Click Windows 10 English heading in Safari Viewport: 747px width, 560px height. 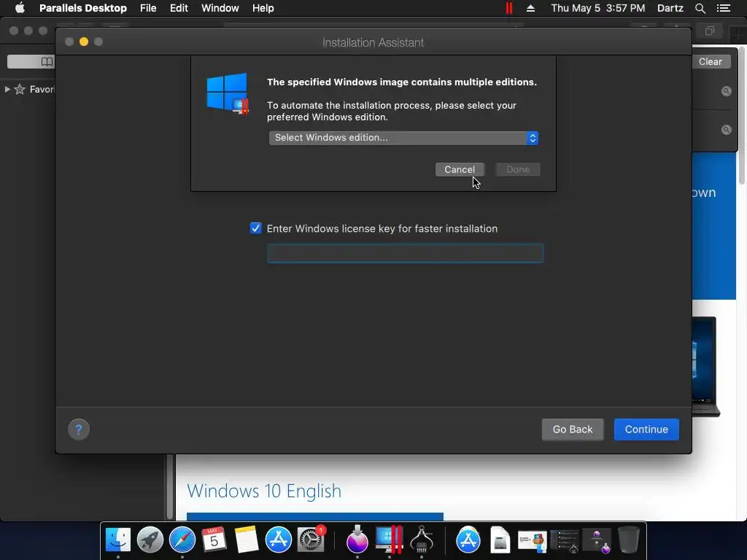pos(264,491)
